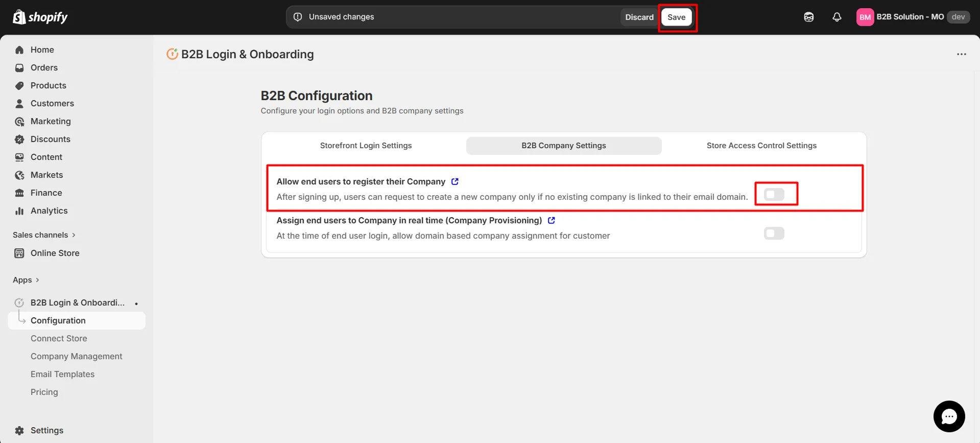Select B2B Company Settings tab
Image resolution: width=980 pixels, height=443 pixels.
pyautogui.click(x=564, y=146)
